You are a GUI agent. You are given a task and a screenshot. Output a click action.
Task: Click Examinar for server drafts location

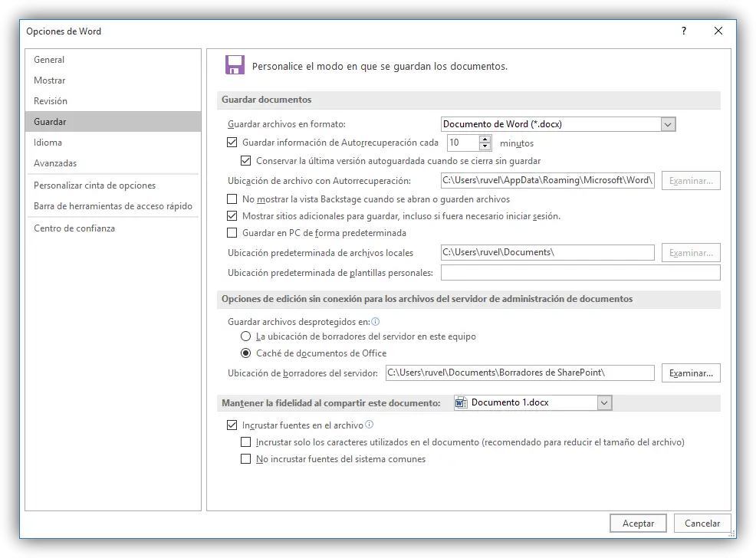coord(691,373)
